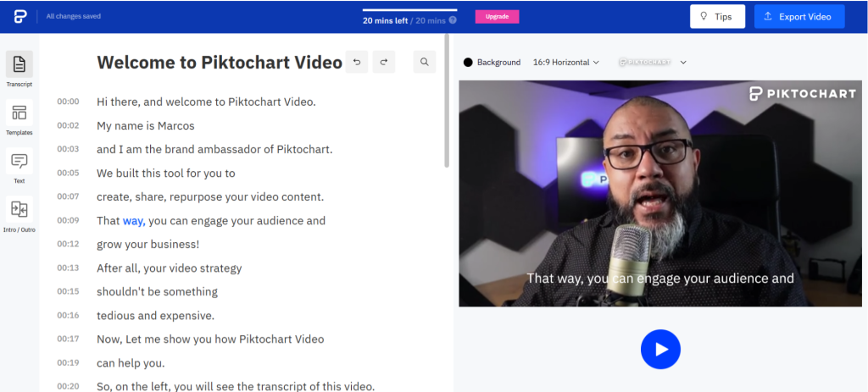Pick the Background color swatch
Viewport: 868px width, 392px height.
click(x=468, y=63)
